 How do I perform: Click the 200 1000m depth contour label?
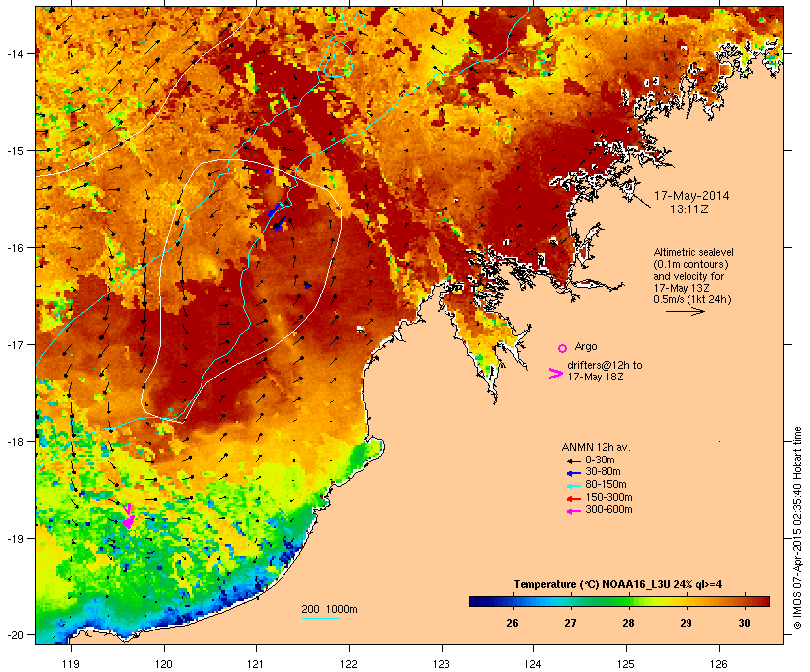[329, 609]
